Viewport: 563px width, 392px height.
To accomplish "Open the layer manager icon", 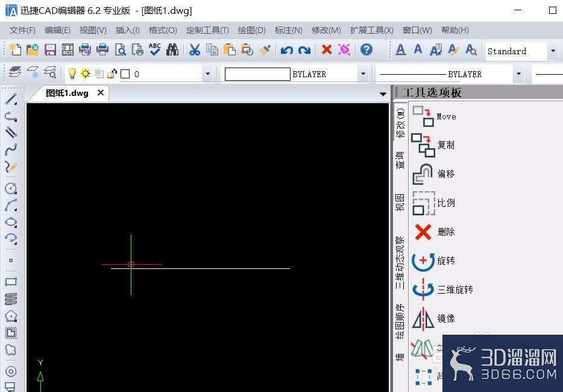I will [14, 72].
